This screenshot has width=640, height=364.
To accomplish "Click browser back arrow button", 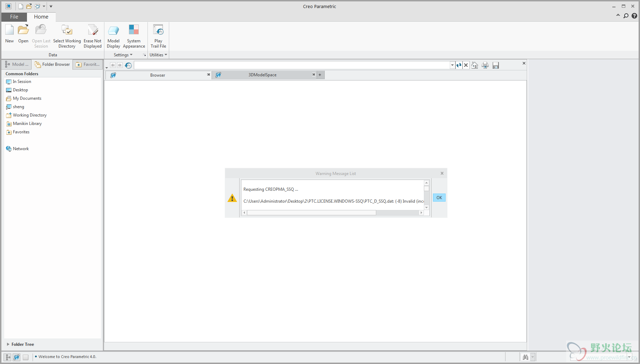I will click(x=113, y=65).
